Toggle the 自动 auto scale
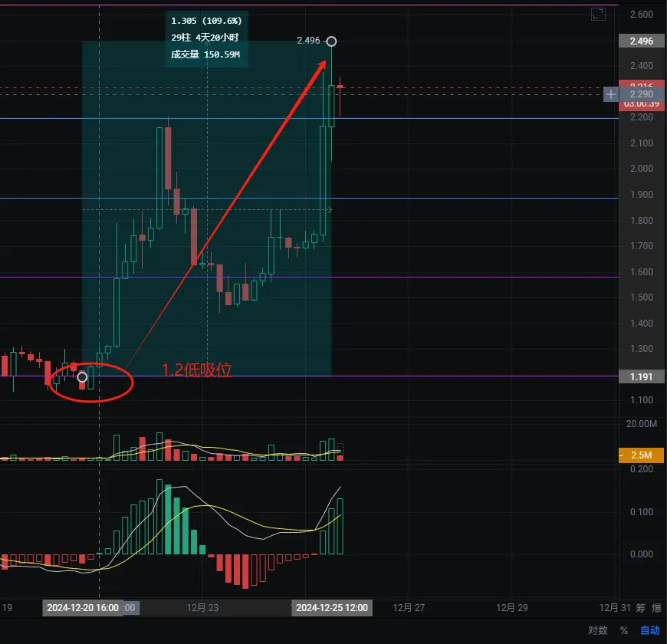 650,630
